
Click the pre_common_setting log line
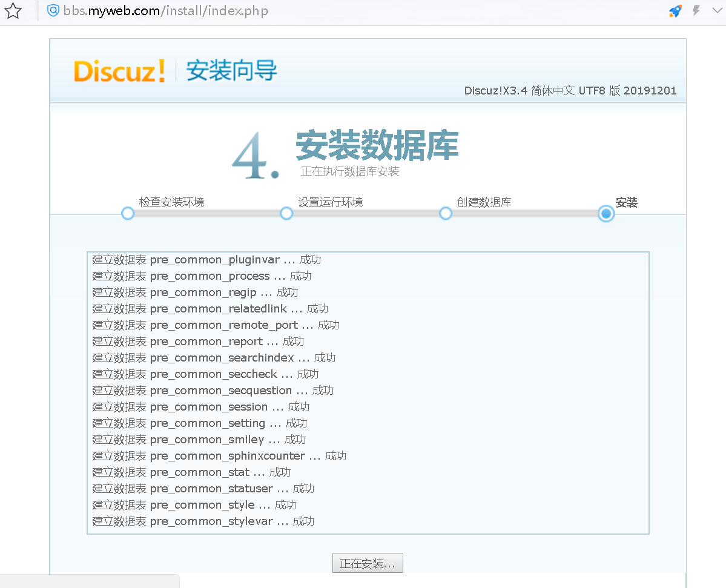click(200, 423)
